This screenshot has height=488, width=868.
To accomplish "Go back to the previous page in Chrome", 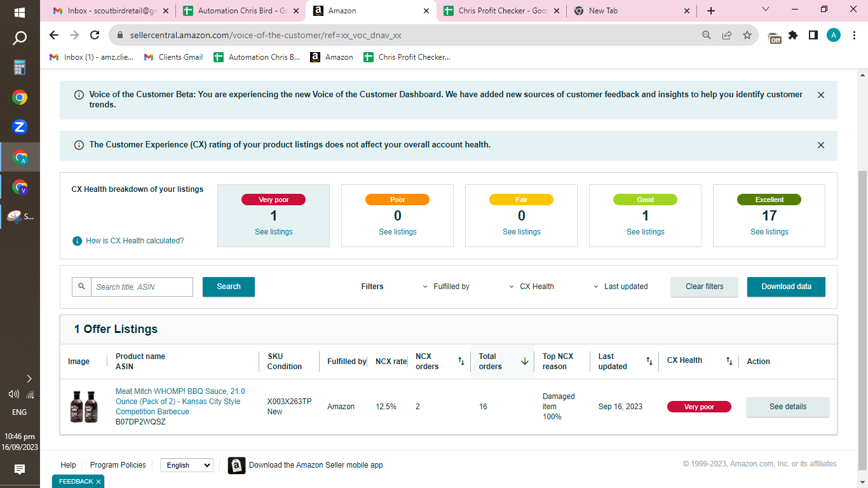I will [x=54, y=36].
